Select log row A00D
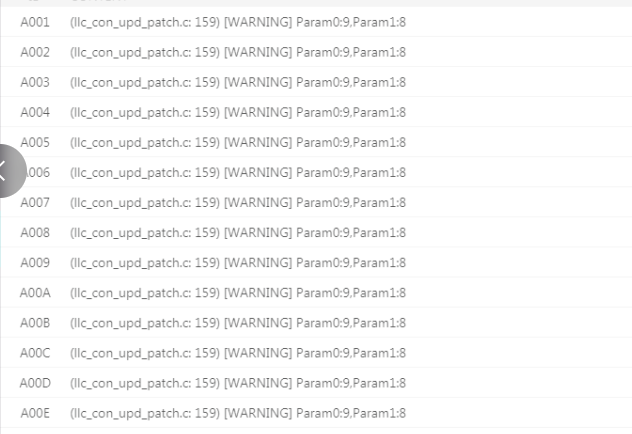Viewport: 632px width, 434px height. [x=316, y=383]
